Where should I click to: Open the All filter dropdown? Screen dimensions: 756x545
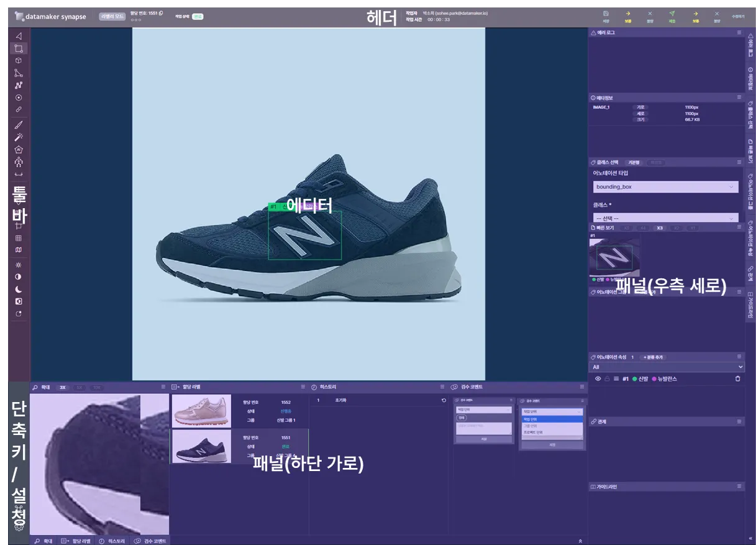[667, 367]
